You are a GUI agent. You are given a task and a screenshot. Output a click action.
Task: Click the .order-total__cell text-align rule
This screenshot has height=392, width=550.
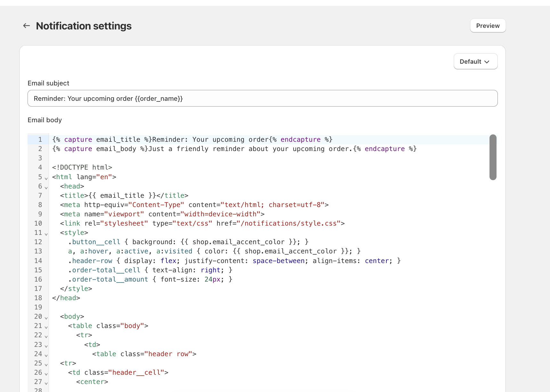(x=150, y=270)
